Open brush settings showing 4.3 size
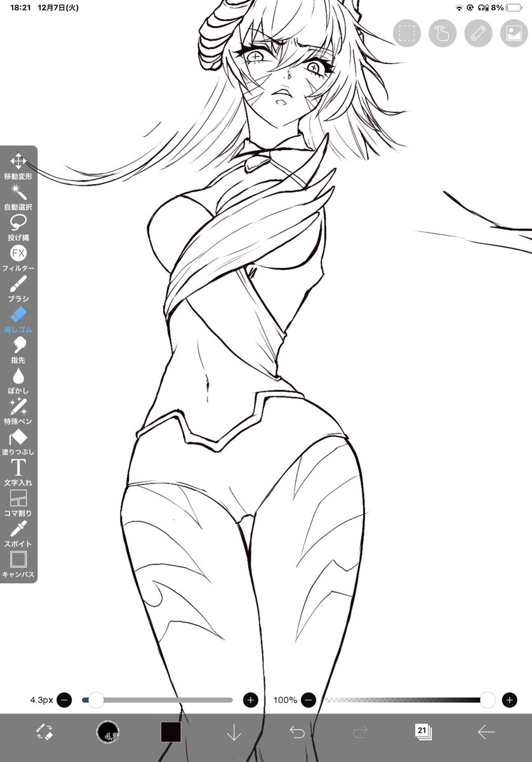532x762 pixels. click(108, 732)
